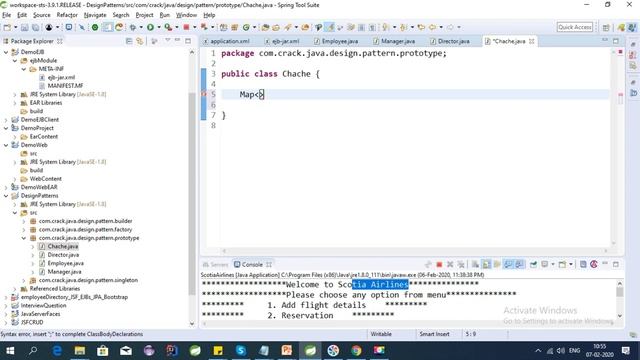Image resolution: width=640 pixels, height=360 pixels.
Task: Click the Save toolbar icon
Action: [x=24, y=27]
